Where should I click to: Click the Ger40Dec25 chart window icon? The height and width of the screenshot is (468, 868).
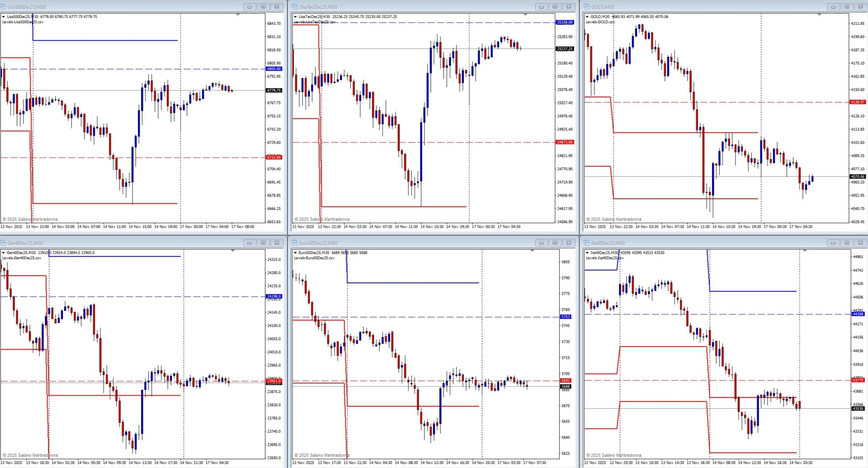[x=3, y=243]
